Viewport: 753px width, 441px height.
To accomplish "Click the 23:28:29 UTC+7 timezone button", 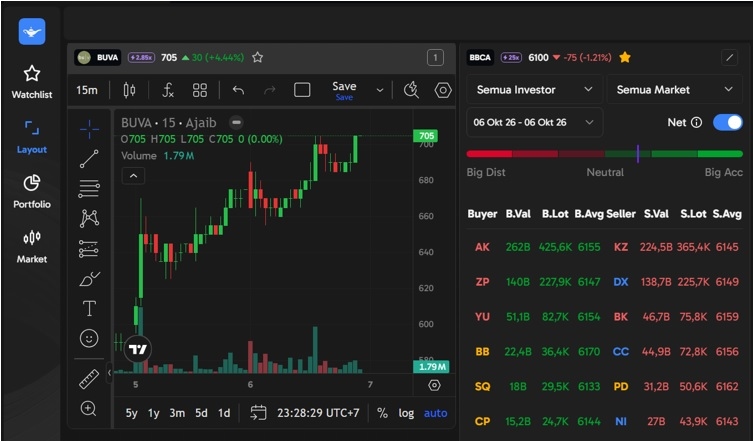I will tap(318, 413).
